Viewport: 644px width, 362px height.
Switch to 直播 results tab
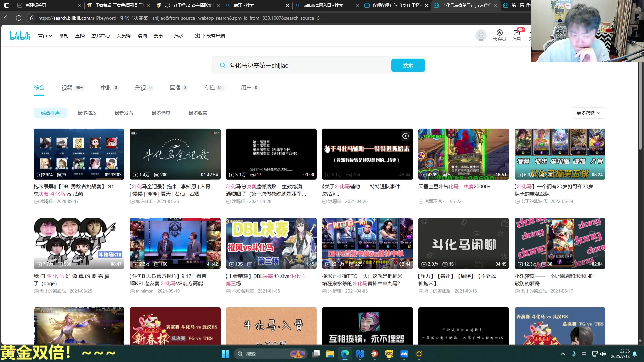(x=178, y=88)
